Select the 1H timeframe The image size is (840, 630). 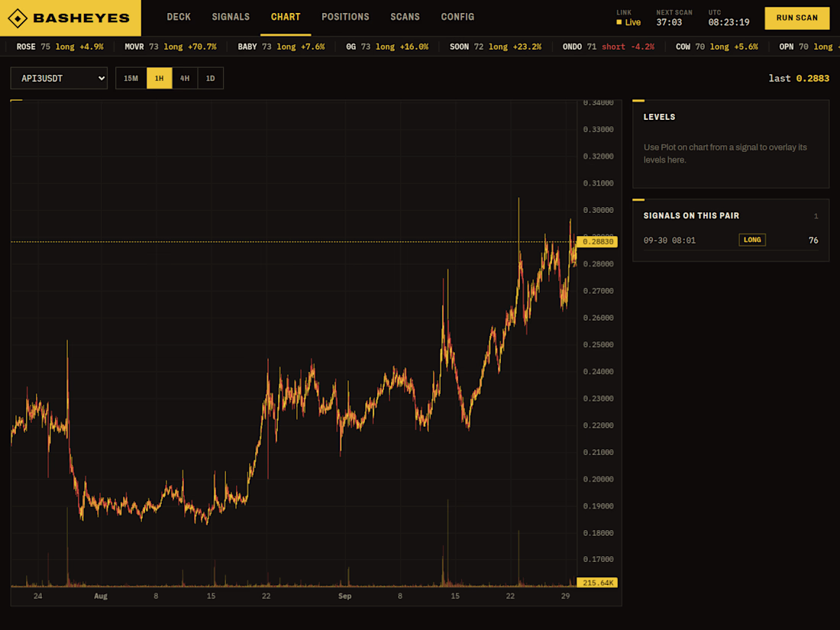159,78
